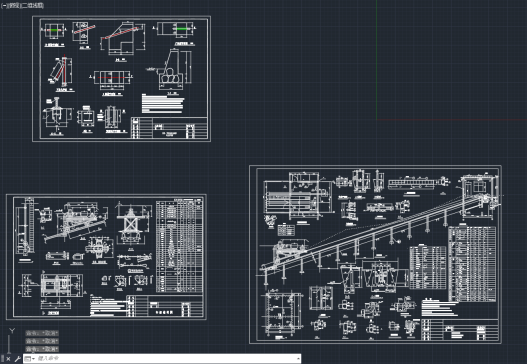Open the 2D Wireframe visual style menu
527x364 pixels.
pyautogui.click(x=32, y=6)
